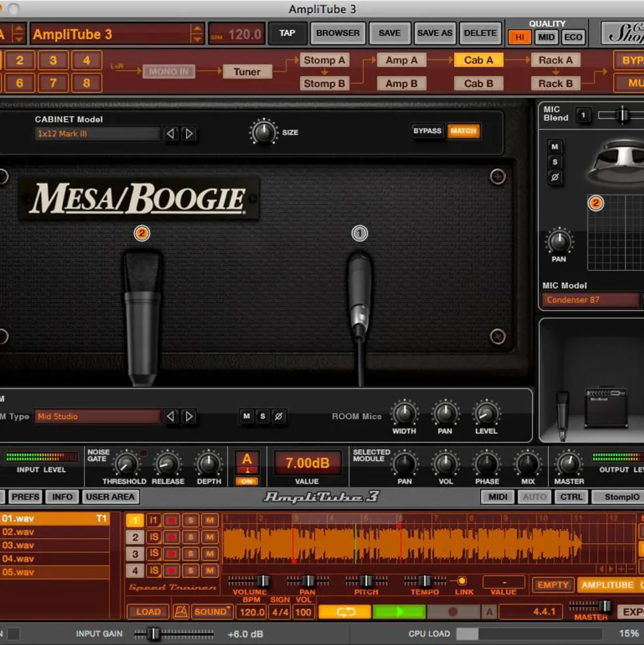Open the Stomp A module
This screenshot has width=644, height=645.
click(325, 60)
